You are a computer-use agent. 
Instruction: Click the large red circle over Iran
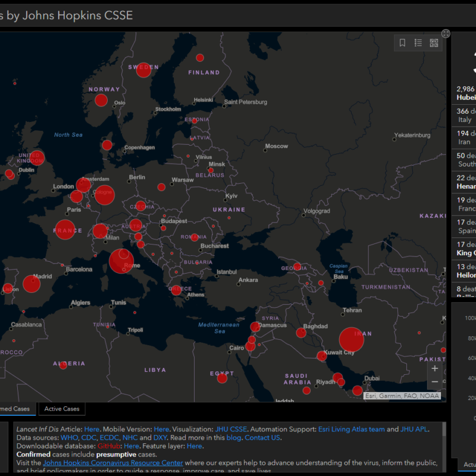tap(351, 339)
